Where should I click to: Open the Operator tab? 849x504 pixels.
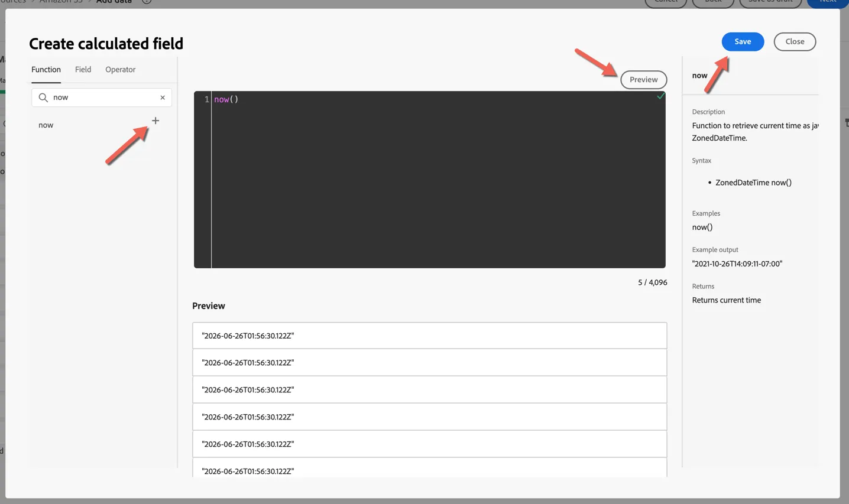click(x=121, y=70)
